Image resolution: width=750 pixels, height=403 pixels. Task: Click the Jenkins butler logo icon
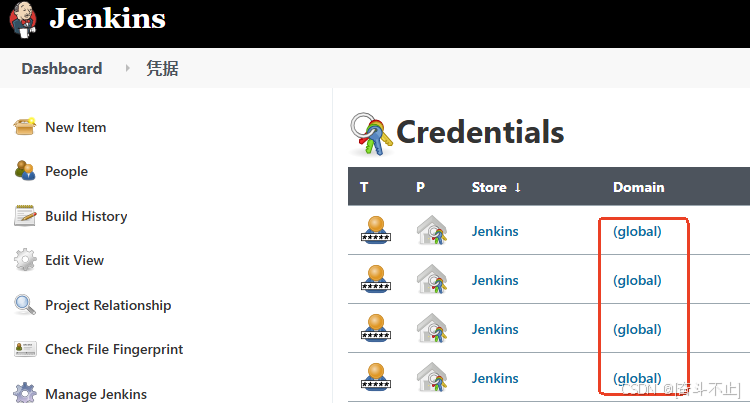23,20
